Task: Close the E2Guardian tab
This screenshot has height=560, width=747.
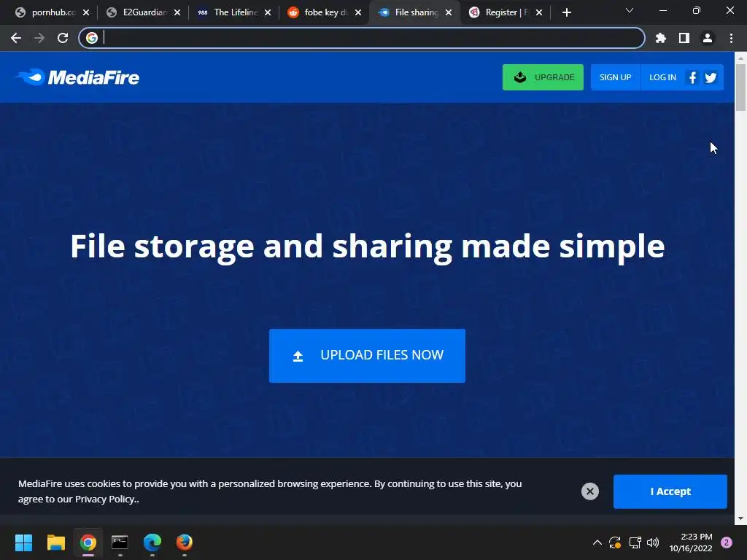Action: (x=177, y=12)
